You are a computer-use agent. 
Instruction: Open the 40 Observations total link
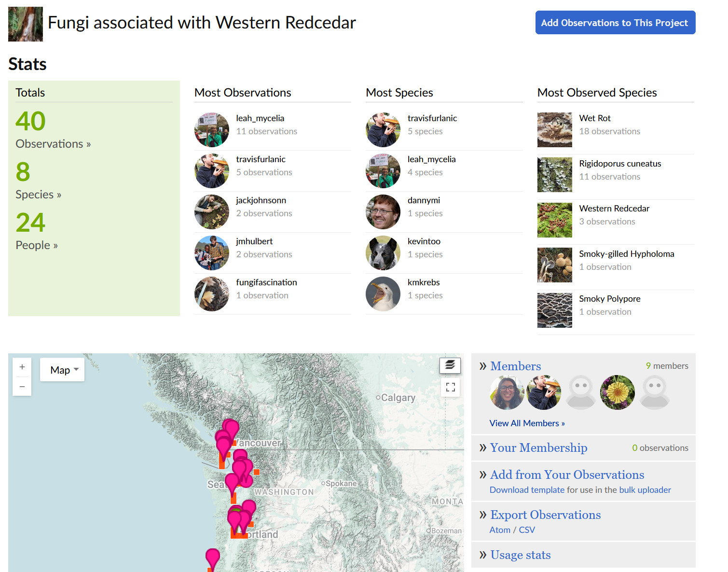[31, 121]
